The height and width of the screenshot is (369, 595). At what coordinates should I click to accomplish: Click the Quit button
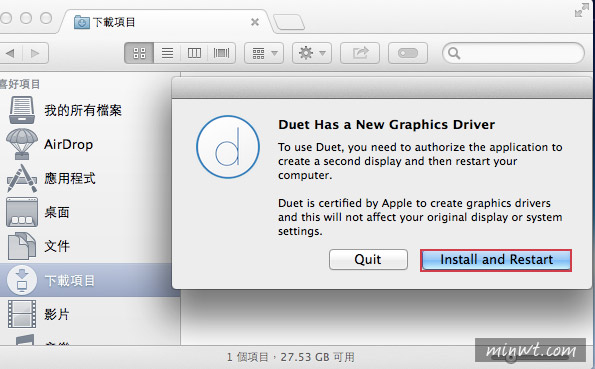(x=368, y=260)
